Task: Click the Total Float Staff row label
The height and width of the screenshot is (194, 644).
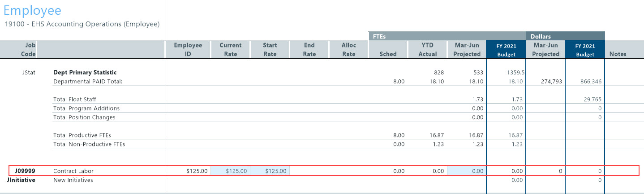Action: click(x=74, y=99)
